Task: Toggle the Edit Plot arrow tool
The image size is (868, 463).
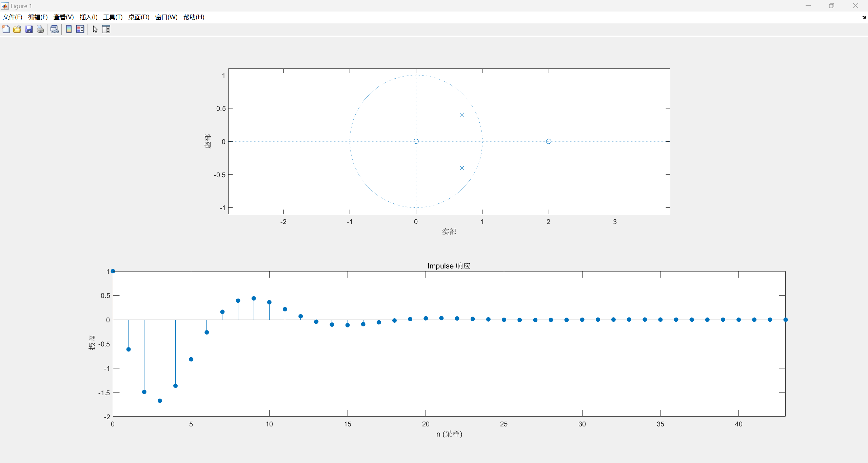Action: coord(95,29)
